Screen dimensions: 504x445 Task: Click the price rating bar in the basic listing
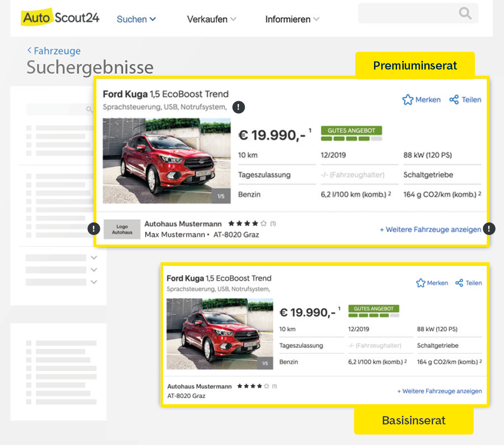[374, 316]
